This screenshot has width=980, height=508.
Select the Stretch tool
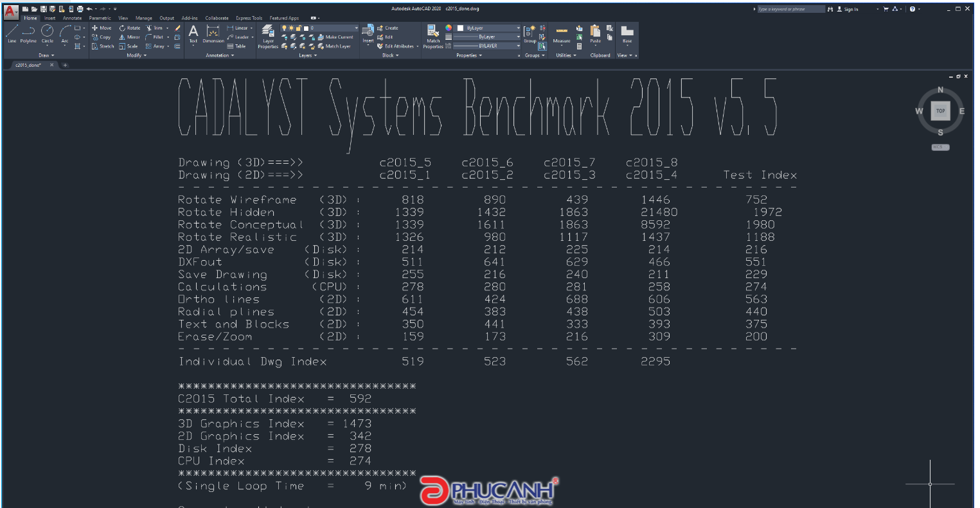pyautogui.click(x=103, y=46)
